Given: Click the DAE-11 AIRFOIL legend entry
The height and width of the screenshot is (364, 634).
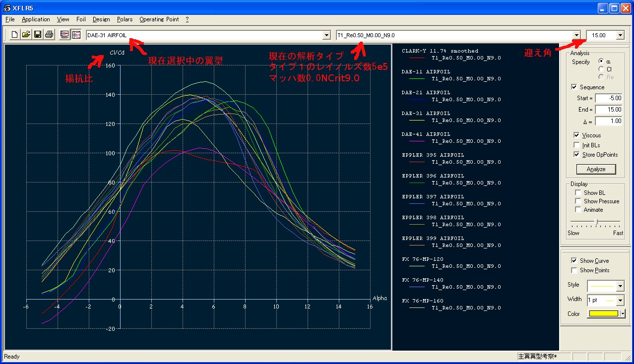Looking at the screenshot, I should pyautogui.click(x=426, y=71).
